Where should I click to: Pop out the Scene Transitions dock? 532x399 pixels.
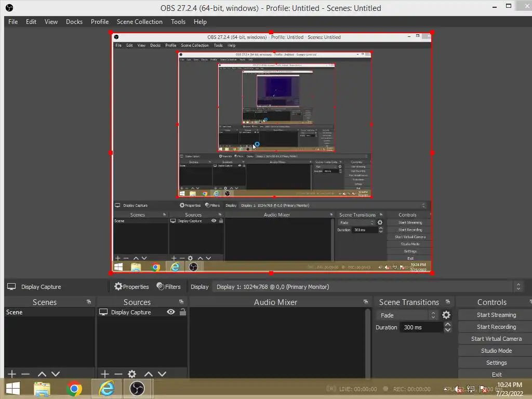[447, 302]
